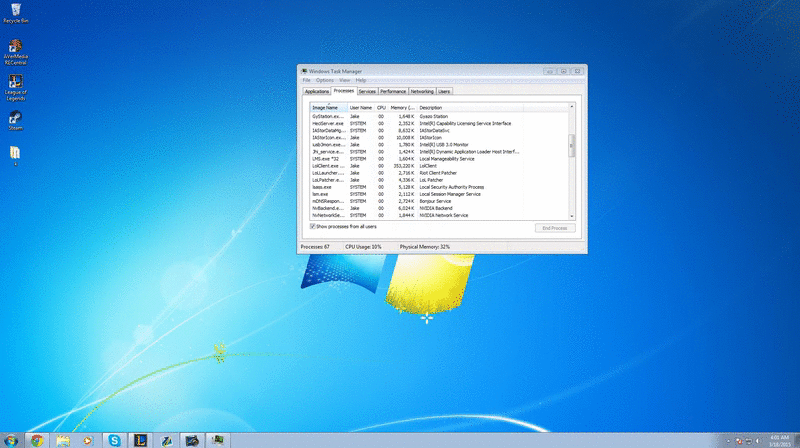800x448 pixels.
Task: Switch to the Performance tab
Action: pyautogui.click(x=392, y=91)
